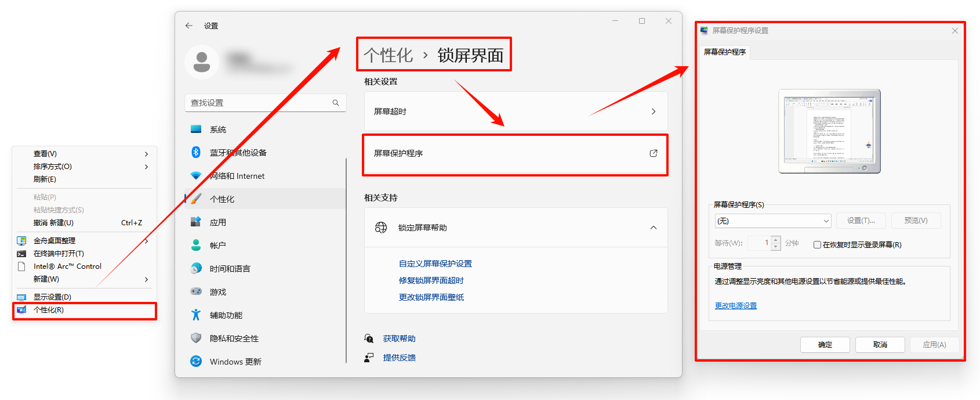Image resolution: width=980 pixels, height=400 pixels.
Task: Click the 查找设置 search field
Action: pos(265,103)
